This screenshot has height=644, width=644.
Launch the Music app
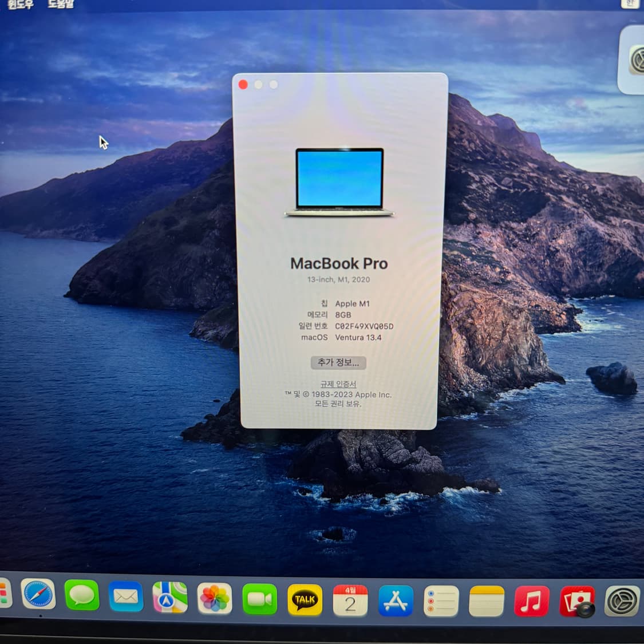pyautogui.click(x=531, y=602)
